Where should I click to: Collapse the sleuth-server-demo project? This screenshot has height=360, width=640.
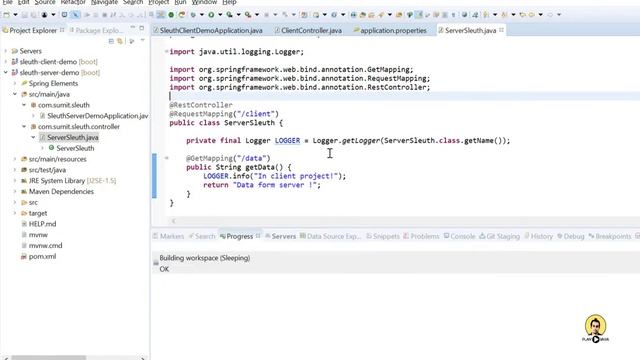(6, 73)
